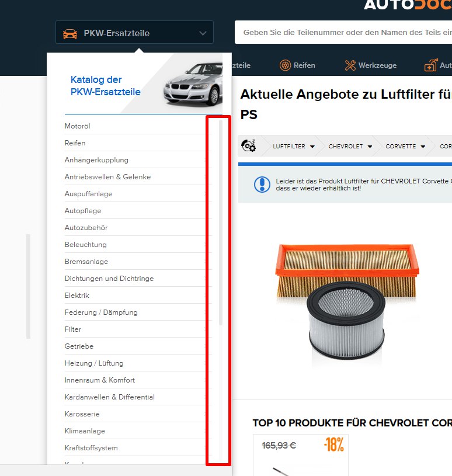Click the orange car icon in PKW-Ersatzteile selector

[x=70, y=33]
